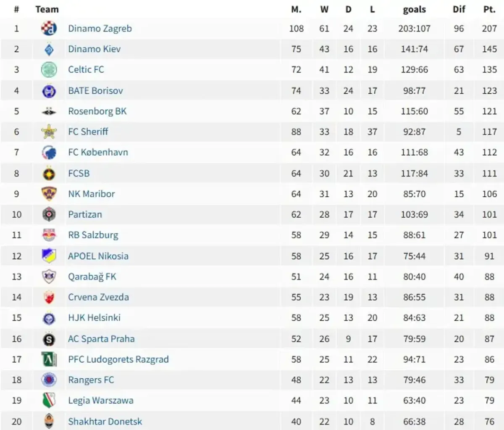Click the RB Salzburg logo icon

click(x=49, y=235)
